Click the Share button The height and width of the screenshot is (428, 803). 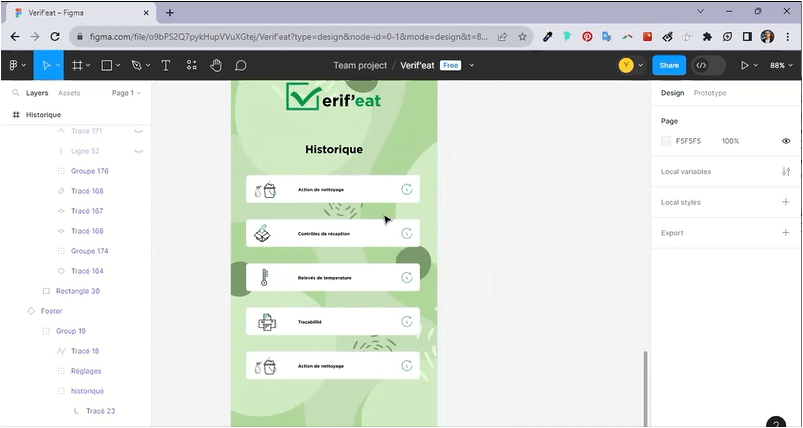pos(669,65)
